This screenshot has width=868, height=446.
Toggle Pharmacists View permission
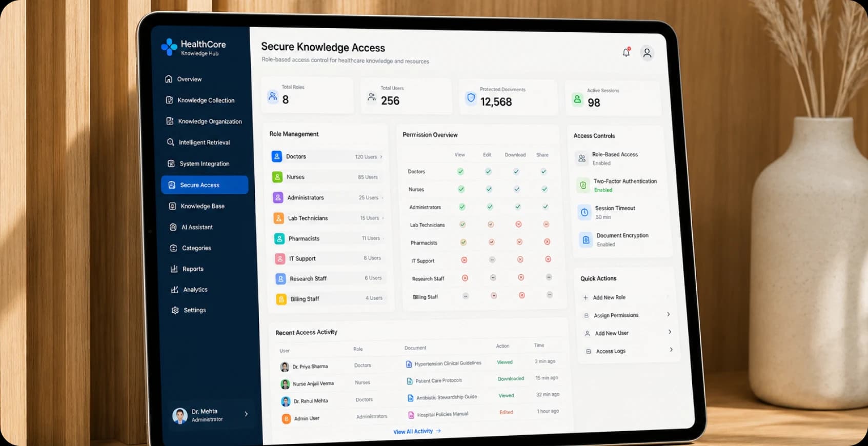pos(463,242)
